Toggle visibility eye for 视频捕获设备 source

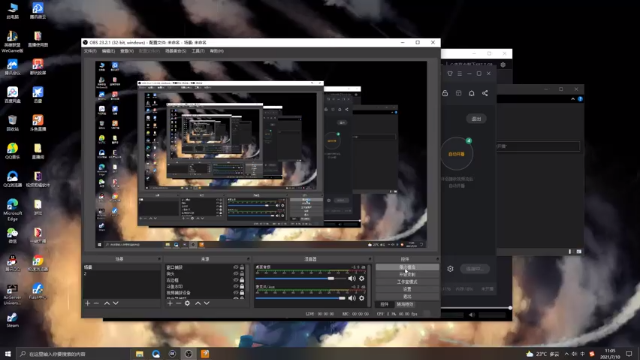coord(236,293)
